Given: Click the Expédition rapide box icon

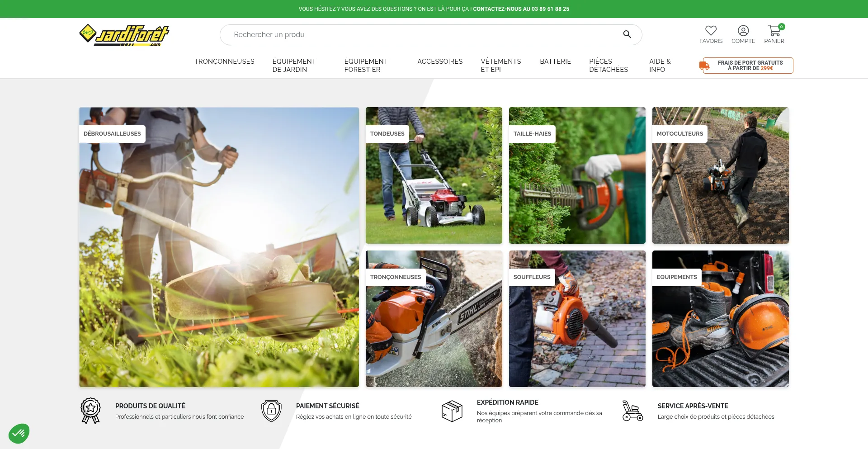Looking at the screenshot, I should (452, 411).
